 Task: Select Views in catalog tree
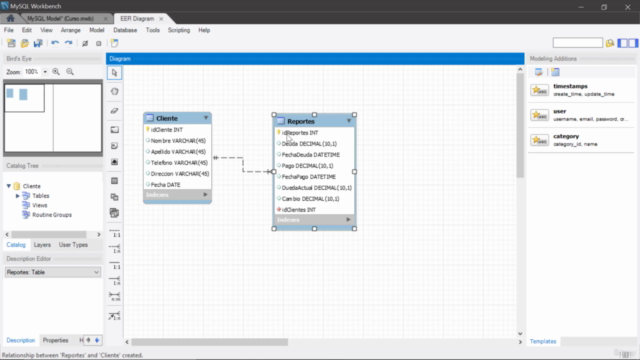[x=40, y=205]
